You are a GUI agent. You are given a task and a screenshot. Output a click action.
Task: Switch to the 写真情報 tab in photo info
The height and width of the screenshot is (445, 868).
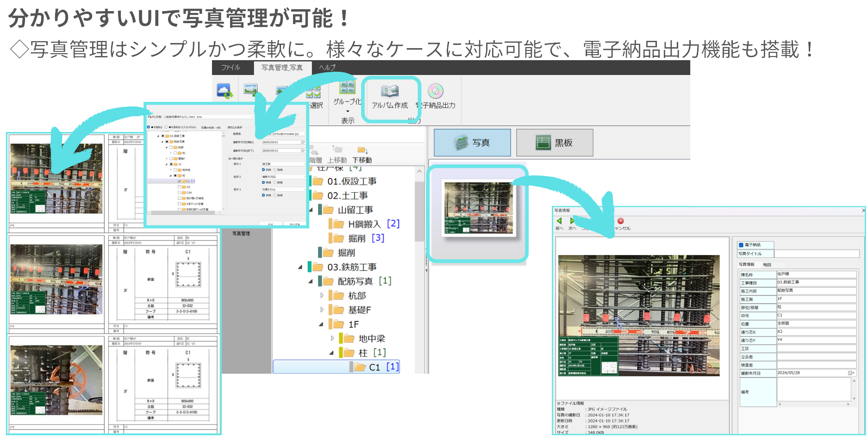(746, 264)
